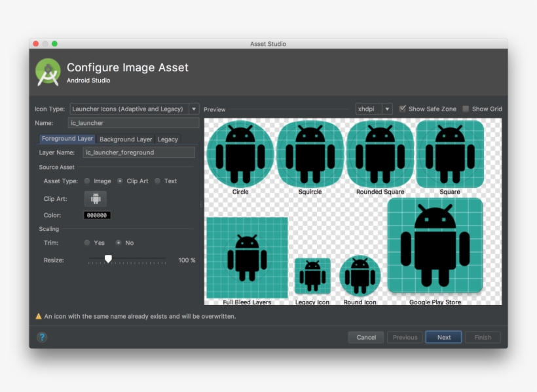537x392 pixels.
Task: Click the Next button
Action: (444, 337)
